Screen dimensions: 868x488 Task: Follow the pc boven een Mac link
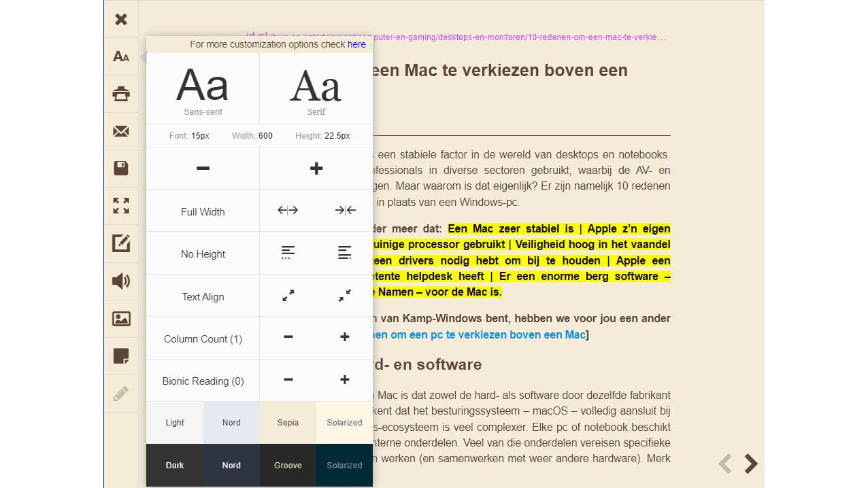pyautogui.click(x=480, y=334)
